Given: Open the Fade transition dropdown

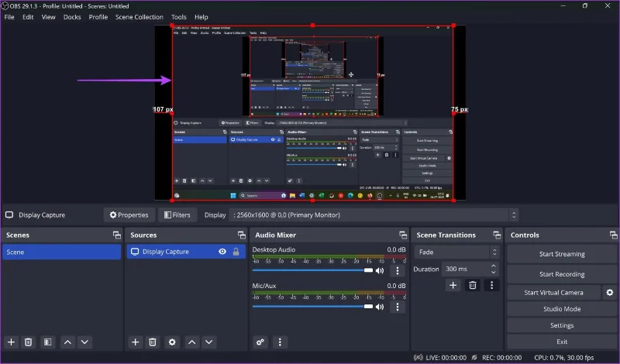Looking at the screenshot, I should pyautogui.click(x=456, y=252).
